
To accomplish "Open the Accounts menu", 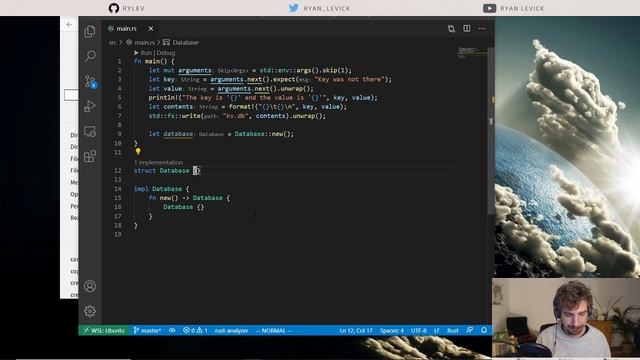I will coord(90,286).
